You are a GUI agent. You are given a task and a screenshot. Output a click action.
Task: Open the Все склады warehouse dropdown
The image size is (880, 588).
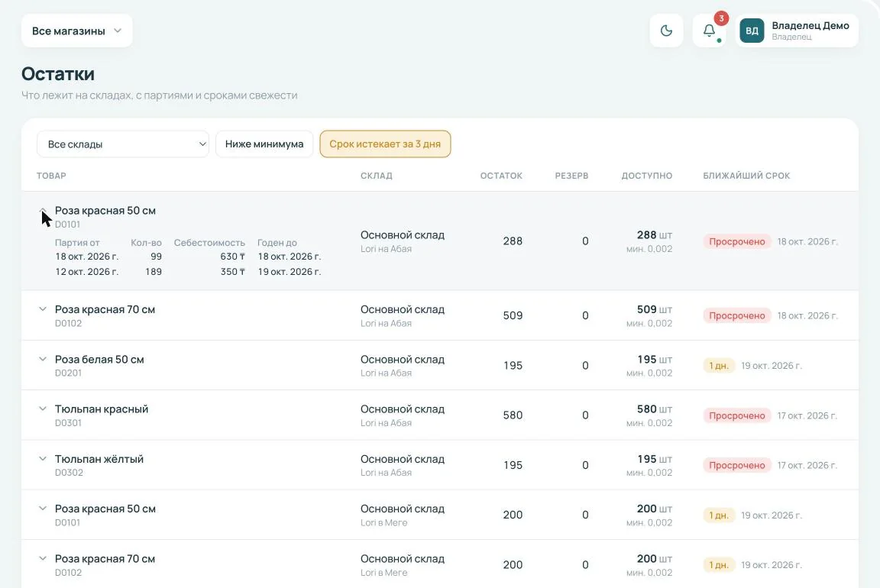(x=123, y=144)
